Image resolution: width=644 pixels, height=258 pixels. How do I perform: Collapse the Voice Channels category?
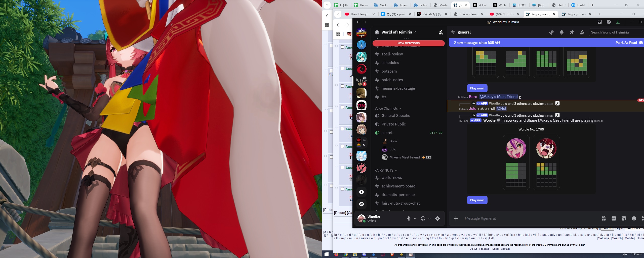click(x=388, y=108)
